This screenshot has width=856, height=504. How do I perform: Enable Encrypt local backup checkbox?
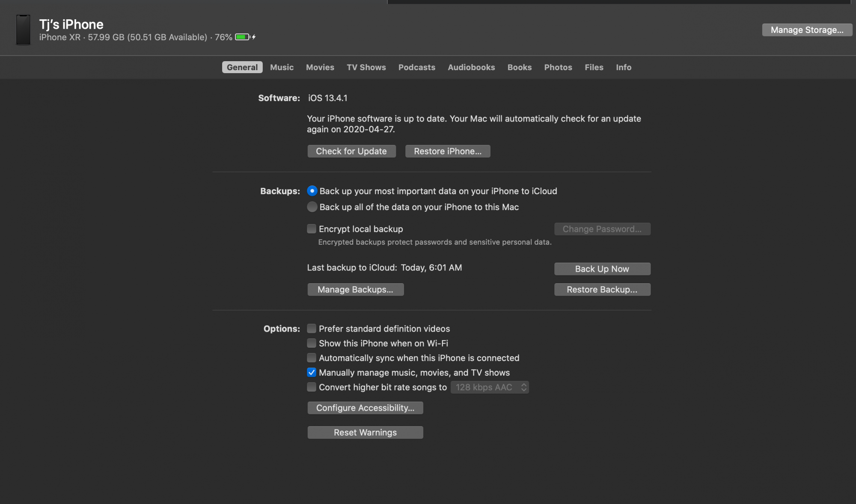(x=312, y=229)
